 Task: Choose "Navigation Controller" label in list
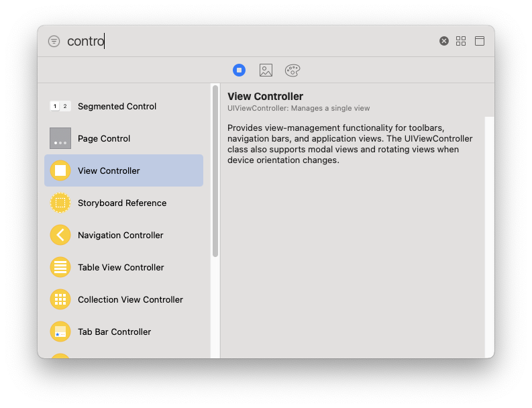point(121,236)
